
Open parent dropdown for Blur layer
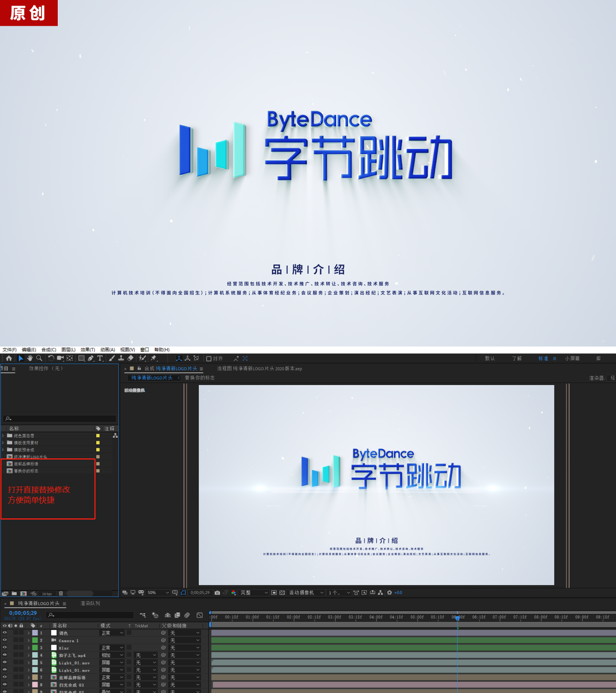pyautogui.click(x=185, y=648)
